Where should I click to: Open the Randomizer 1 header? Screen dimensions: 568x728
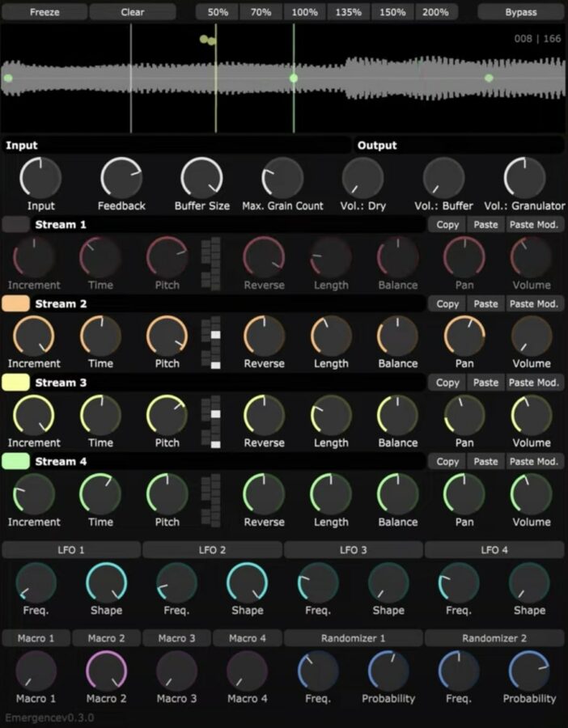(354, 638)
